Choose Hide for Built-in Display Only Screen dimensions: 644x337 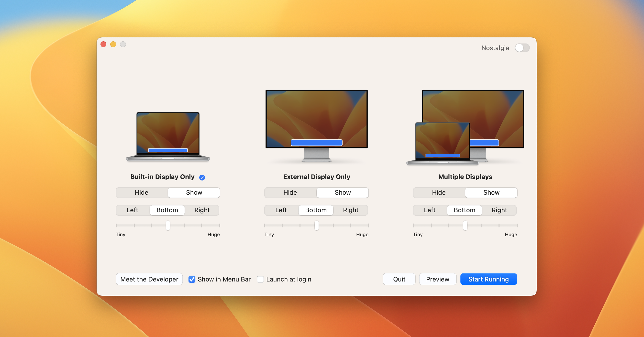(x=142, y=192)
